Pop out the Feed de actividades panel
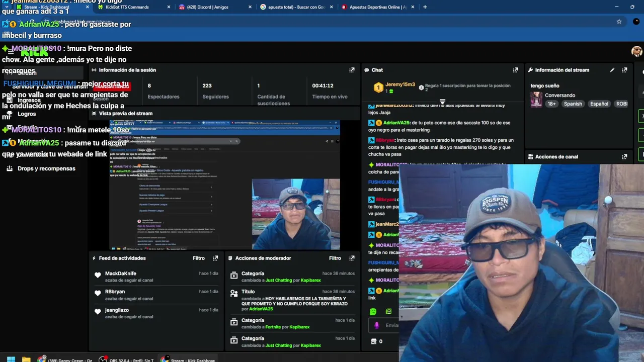This screenshot has height=362, width=644. click(215, 258)
